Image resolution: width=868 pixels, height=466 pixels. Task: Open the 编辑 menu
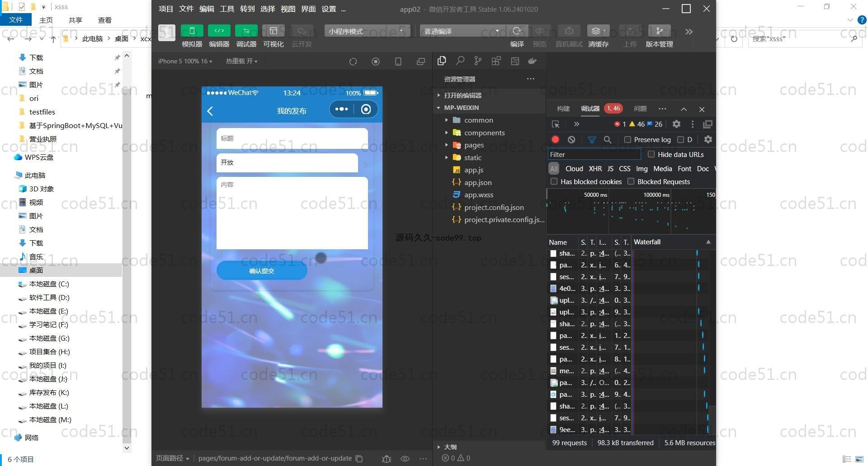(207, 9)
